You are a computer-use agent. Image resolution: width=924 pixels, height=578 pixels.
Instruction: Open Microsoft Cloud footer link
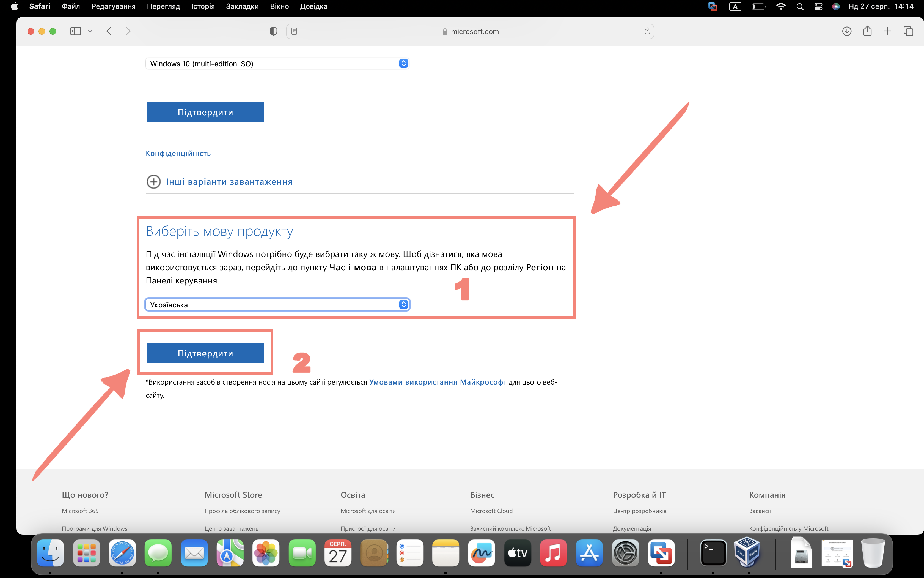point(491,511)
